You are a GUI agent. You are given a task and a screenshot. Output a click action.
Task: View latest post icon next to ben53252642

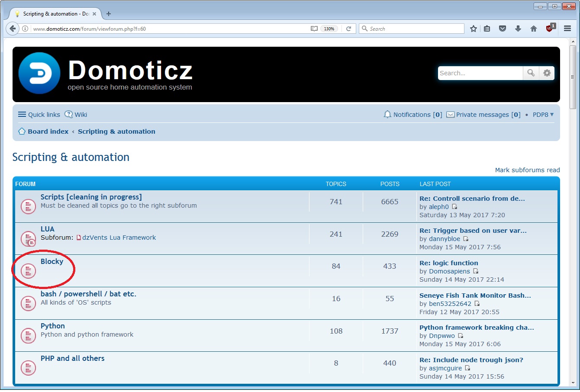pyautogui.click(x=477, y=304)
